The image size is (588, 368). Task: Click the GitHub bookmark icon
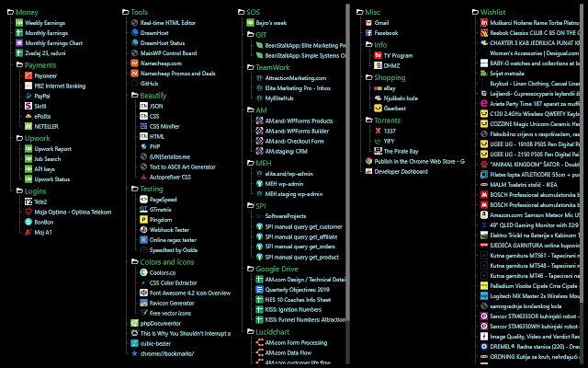[x=135, y=84]
